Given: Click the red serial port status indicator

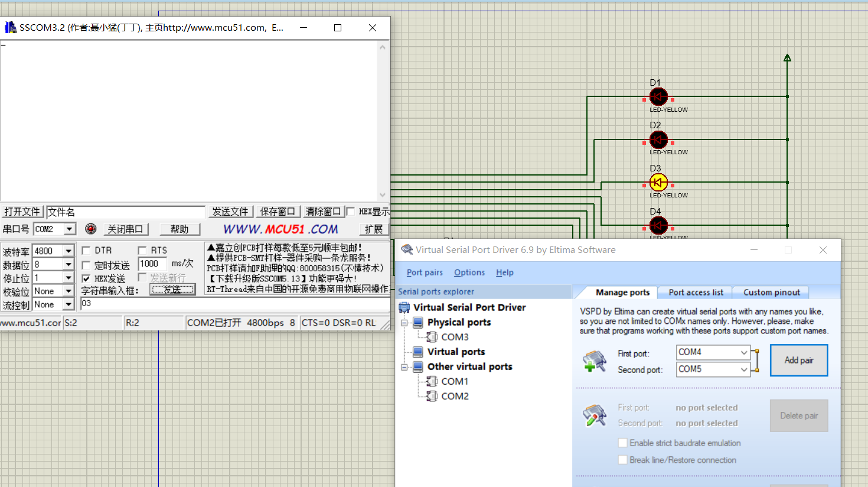Looking at the screenshot, I should click(90, 229).
